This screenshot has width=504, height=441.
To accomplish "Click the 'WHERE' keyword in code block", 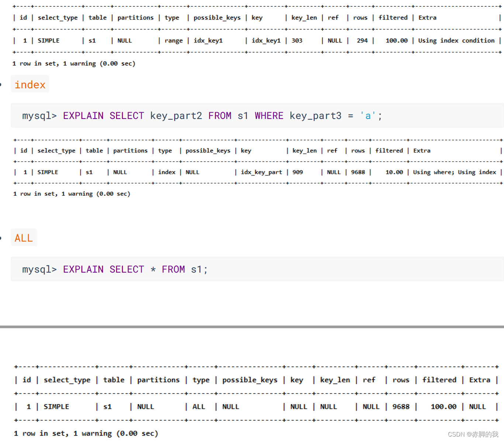I will [x=269, y=116].
